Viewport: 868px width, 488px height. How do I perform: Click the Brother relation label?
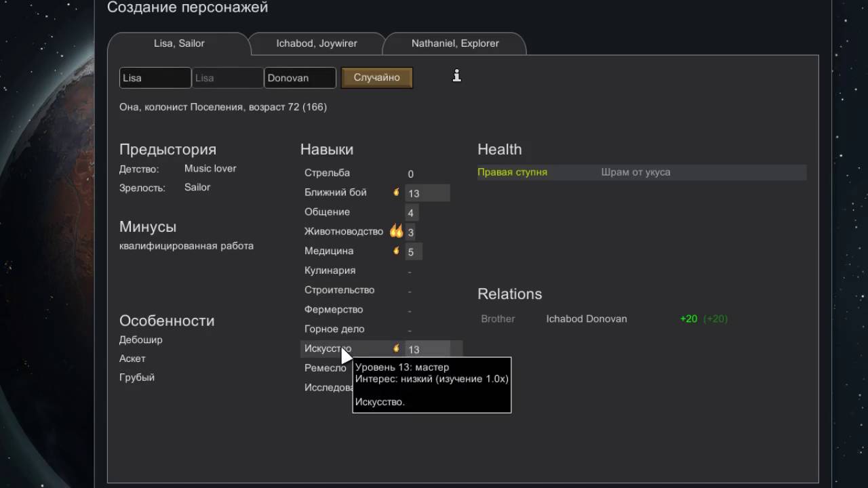click(498, 319)
